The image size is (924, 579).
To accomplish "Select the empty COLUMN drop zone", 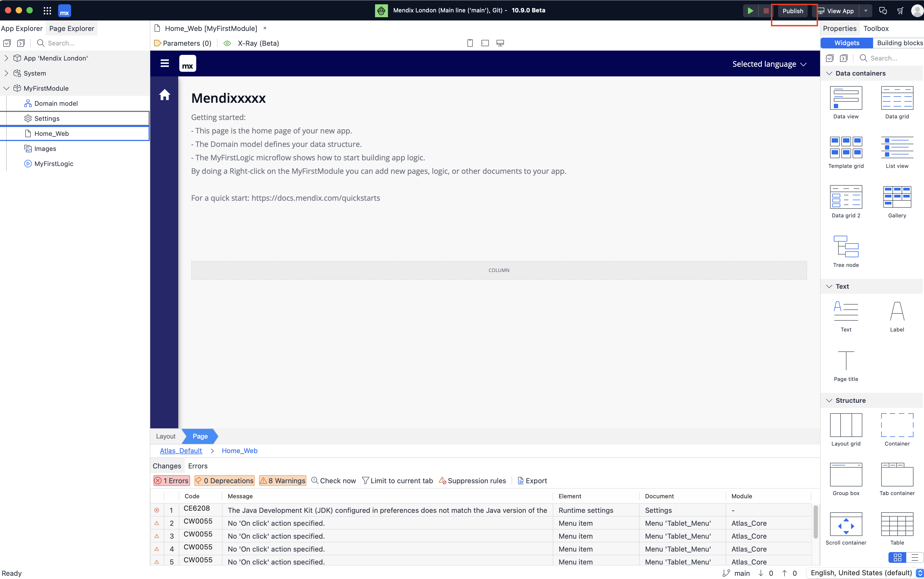I will [x=499, y=270].
